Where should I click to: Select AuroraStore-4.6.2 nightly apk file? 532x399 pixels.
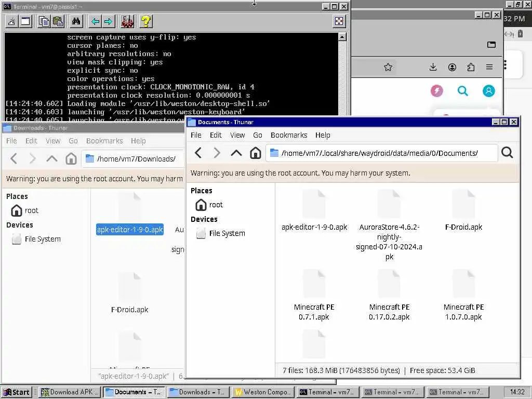click(x=389, y=225)
